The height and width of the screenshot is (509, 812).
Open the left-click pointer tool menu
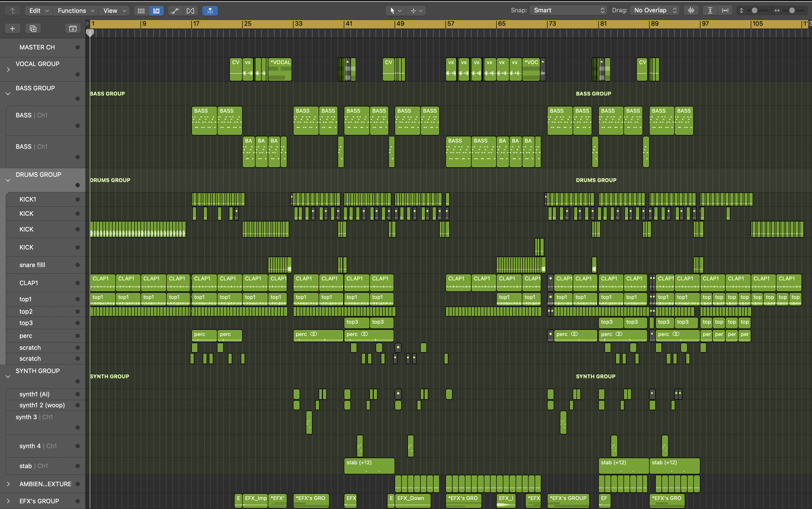[x=395, y=11]
